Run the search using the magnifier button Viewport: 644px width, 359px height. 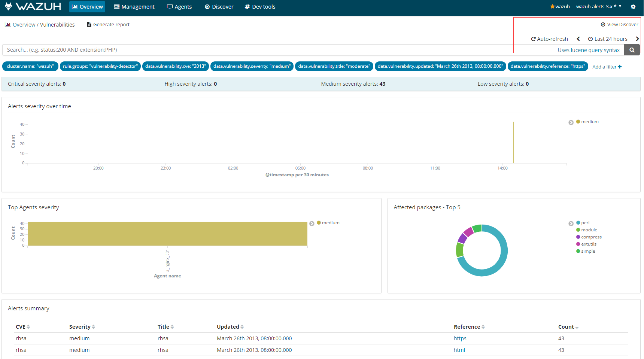[x=632, y=49]
